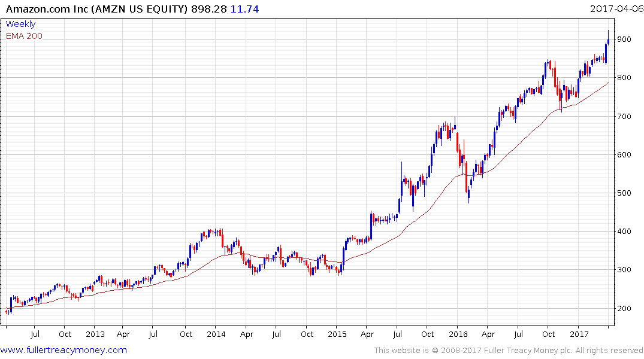Click the chart date 2017-04-06
644x359 pixels.
point(616,9)
